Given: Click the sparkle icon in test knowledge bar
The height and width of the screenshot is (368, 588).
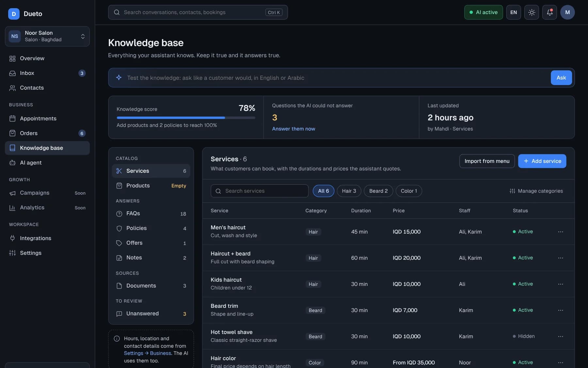Looking at the screenshot, I should 119,78.
